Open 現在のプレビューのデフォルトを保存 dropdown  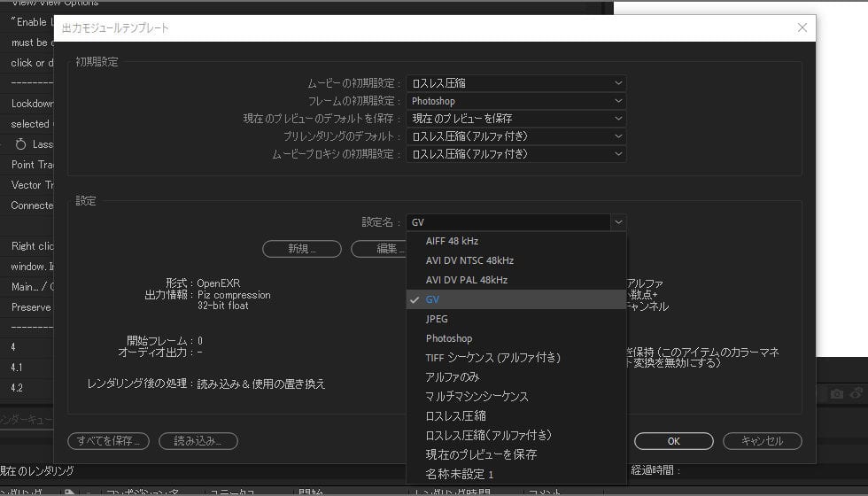tap(515, 119)
